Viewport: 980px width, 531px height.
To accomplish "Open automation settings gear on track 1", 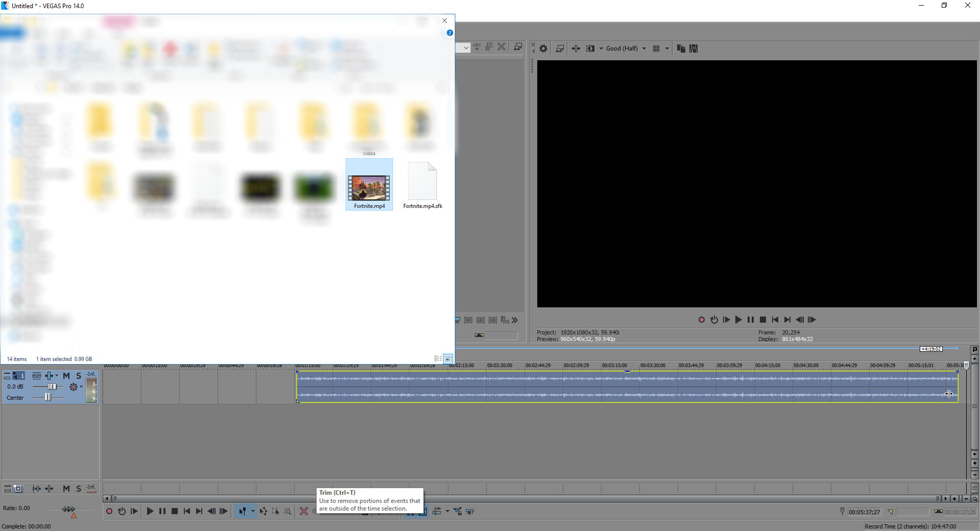I will coord(73,387).
